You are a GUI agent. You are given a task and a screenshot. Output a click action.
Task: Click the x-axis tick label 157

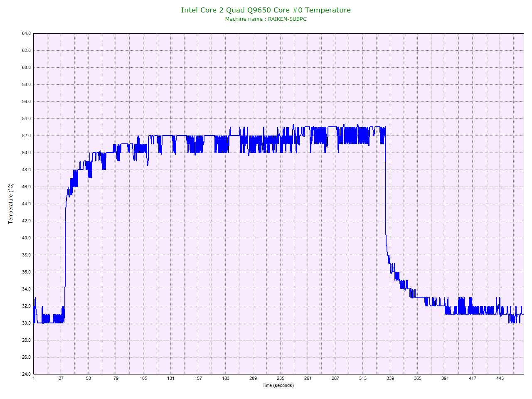pos(198,378)
